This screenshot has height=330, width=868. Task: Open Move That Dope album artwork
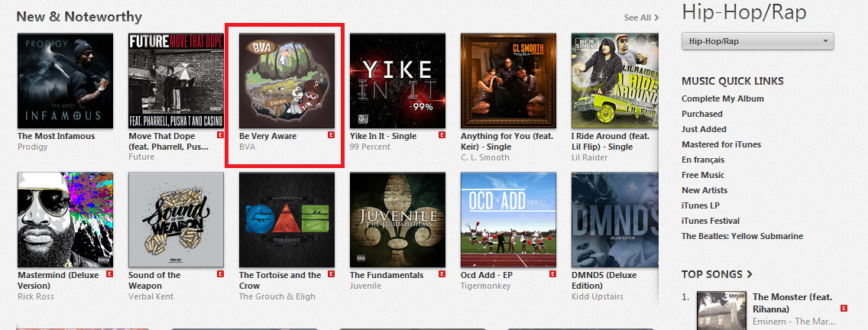point(176,81)
